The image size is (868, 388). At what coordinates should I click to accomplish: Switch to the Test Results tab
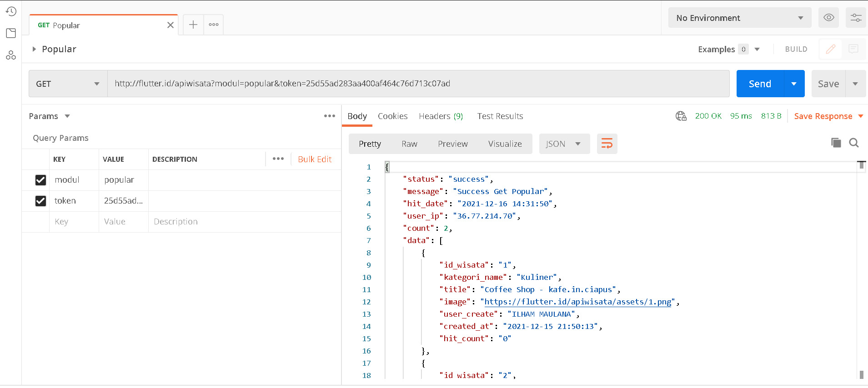[500, 116]
